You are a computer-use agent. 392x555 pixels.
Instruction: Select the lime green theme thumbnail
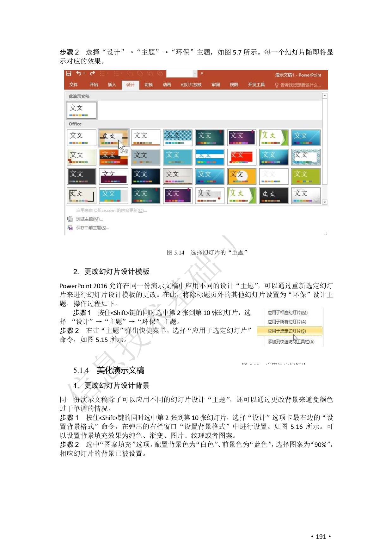pyautogui.click(x=306, y=176)
